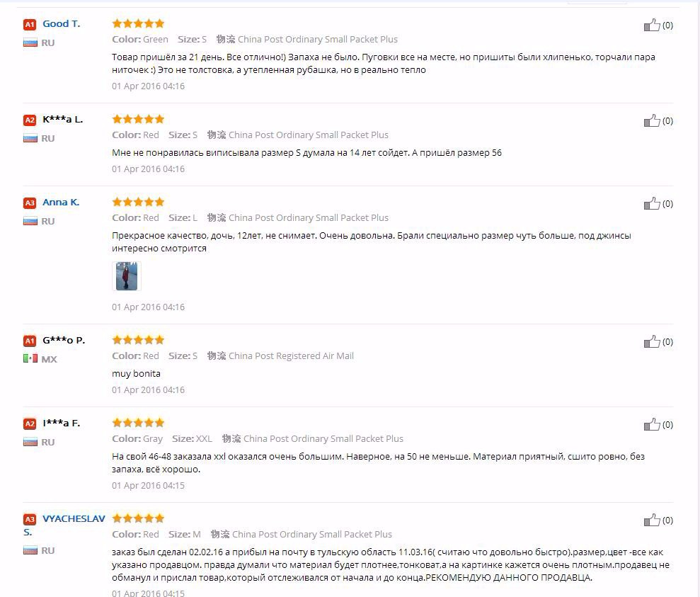Like G***o P.'s 'muy bonita' review

pos(652,342)
